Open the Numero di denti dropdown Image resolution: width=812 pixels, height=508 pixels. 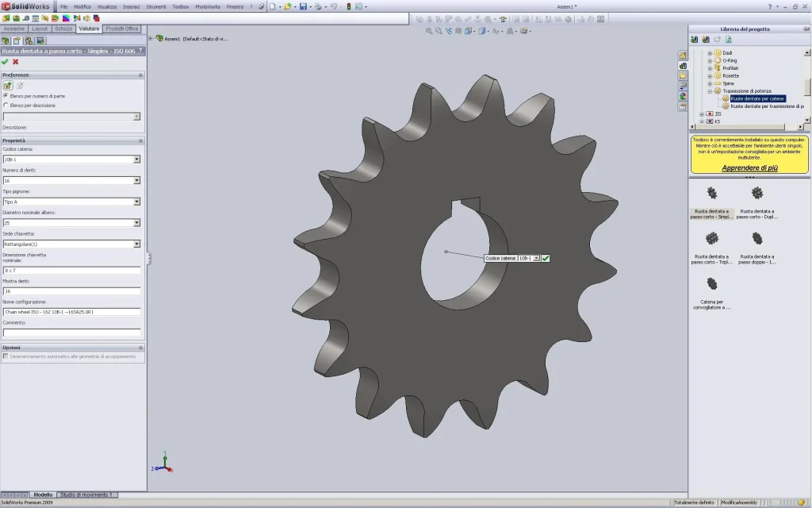pos(136,180)
